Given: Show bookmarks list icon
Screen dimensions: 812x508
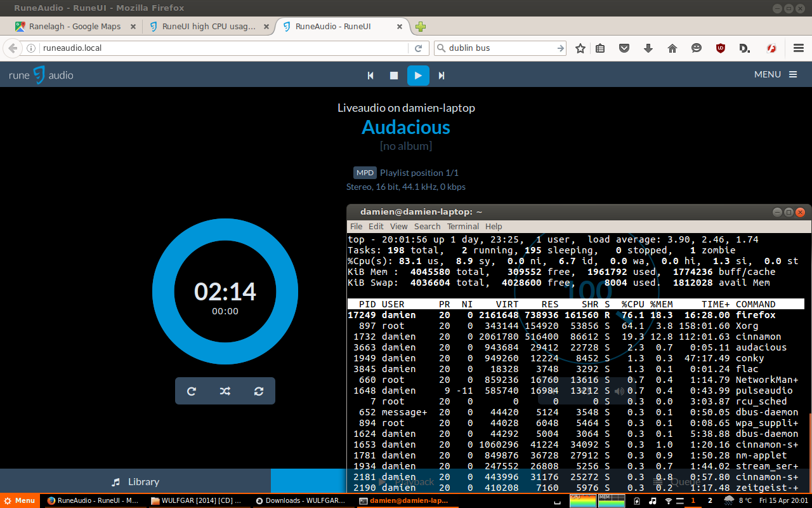Looking at the screenshot, I should click(x=600, y=48).
